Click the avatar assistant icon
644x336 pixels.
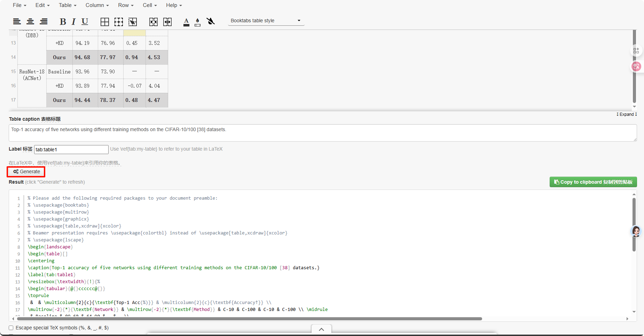636,231
